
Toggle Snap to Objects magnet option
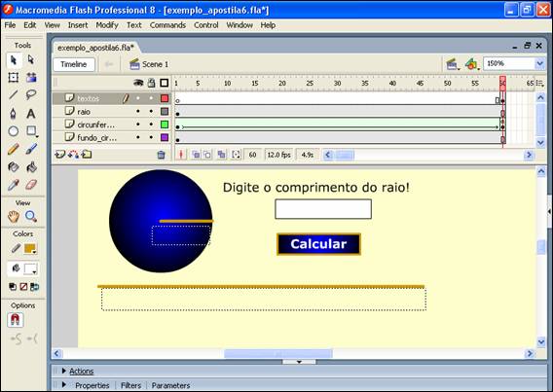(16, 320)
